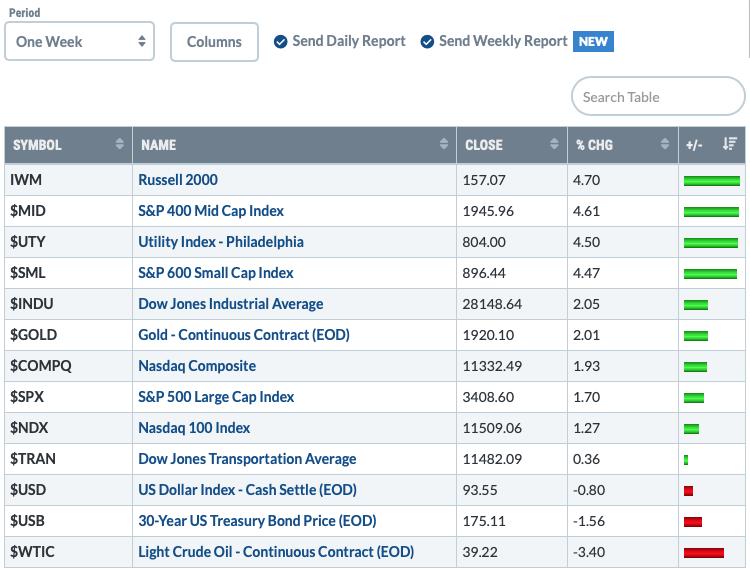Screen dimensions: 750x572
Task: Open S&P 600 Small Cap Index link
Action: pos(216,273)
